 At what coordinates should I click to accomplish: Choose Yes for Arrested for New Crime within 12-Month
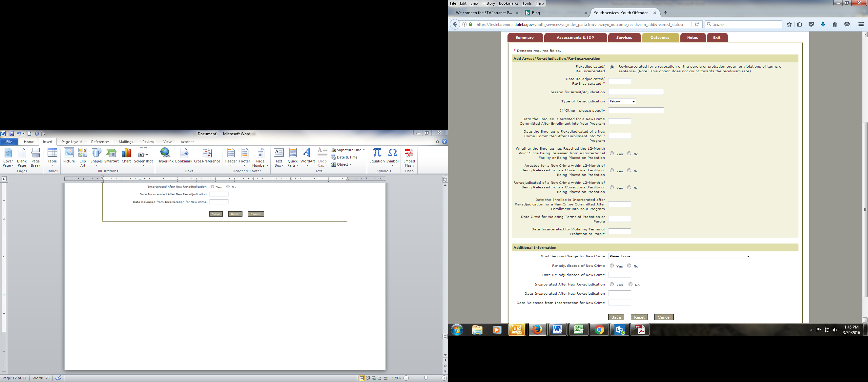tap(612, 171)
